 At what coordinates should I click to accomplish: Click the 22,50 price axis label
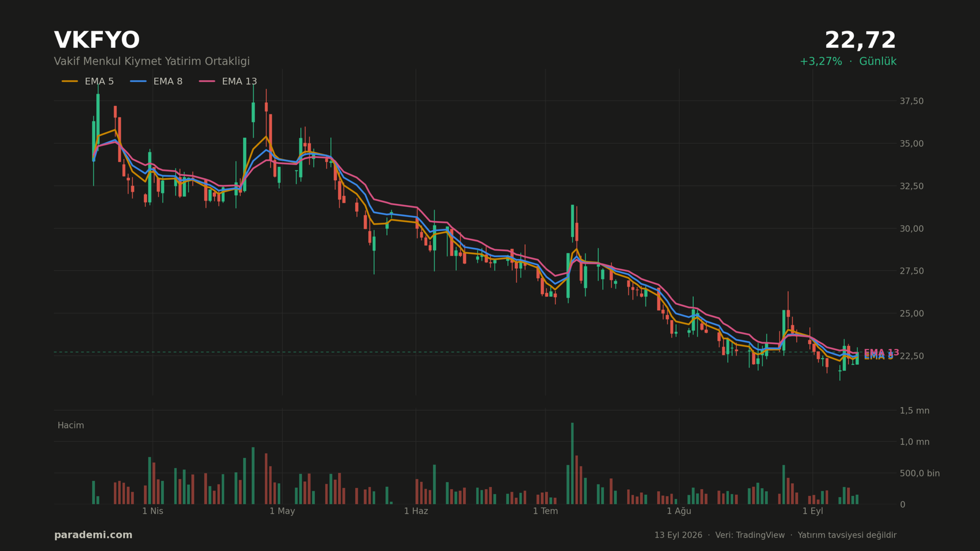[911, 356]
